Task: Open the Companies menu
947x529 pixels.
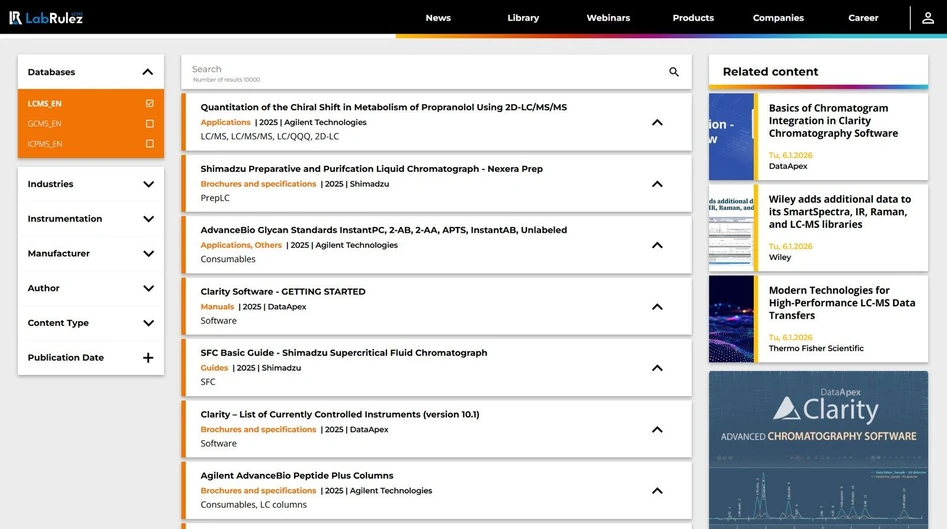Action: pyautogui.click(x=778, y=18)
